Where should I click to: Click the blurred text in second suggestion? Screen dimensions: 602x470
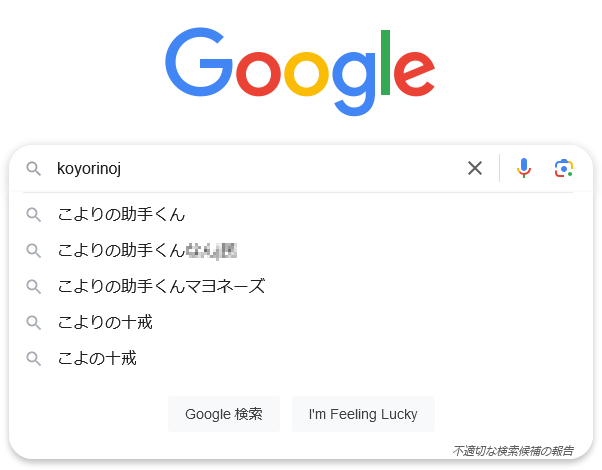tap(211, 250)
